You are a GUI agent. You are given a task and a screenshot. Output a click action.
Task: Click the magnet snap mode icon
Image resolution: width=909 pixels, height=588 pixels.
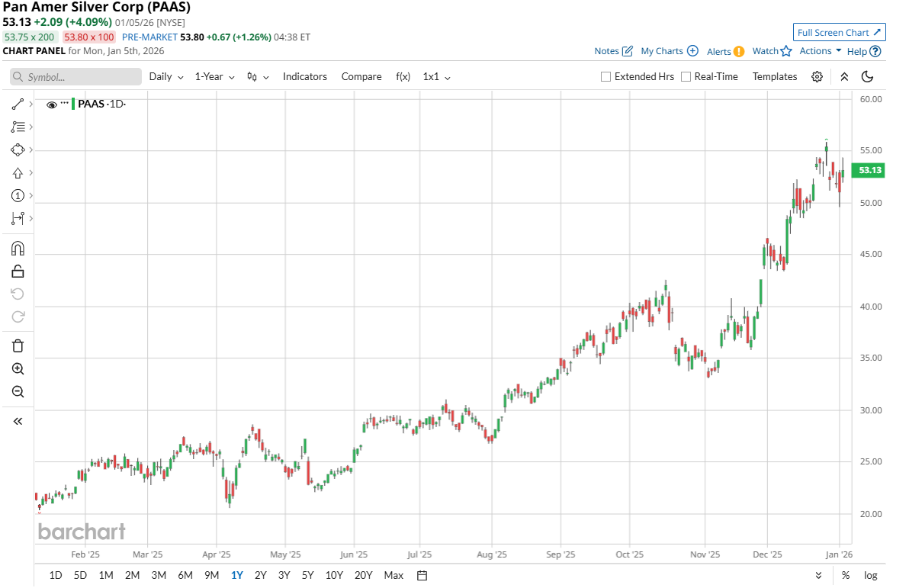pos(18,248)
